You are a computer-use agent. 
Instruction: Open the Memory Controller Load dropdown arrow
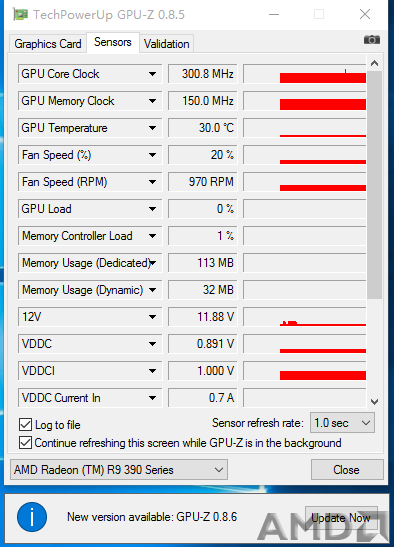tap(152, 236)
